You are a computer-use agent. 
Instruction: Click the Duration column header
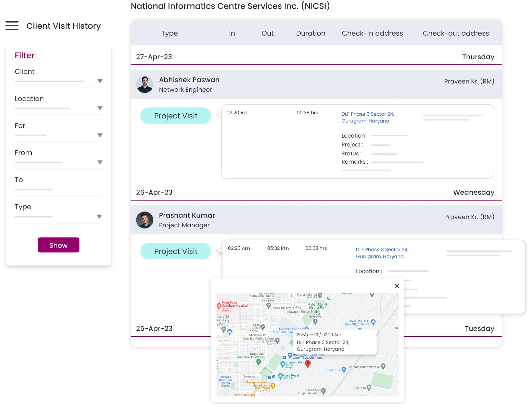(x=311, y=33)
